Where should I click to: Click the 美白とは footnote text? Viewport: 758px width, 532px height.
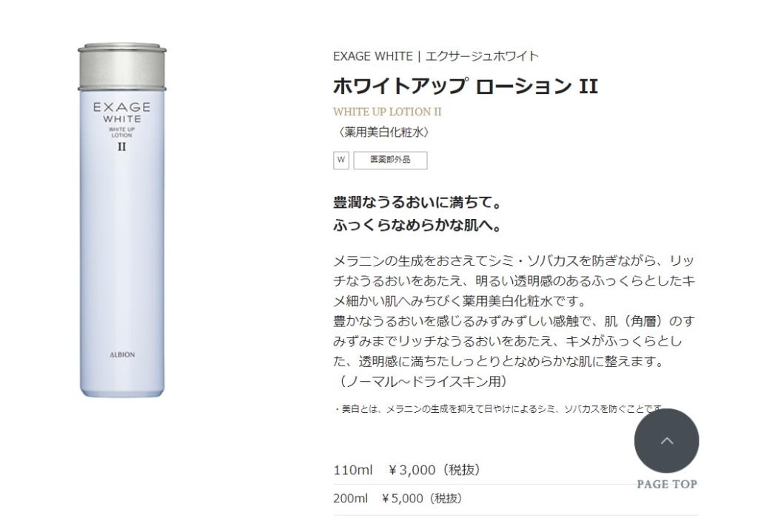click(498, 409)
